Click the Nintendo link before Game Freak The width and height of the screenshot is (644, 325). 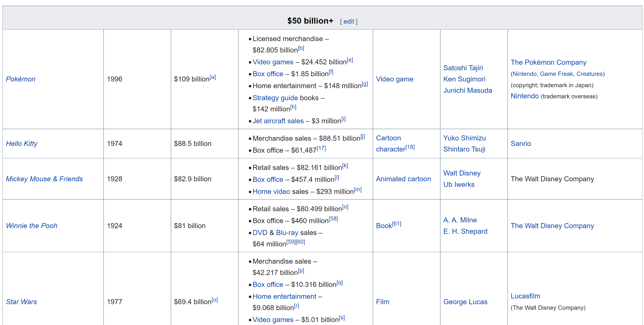pos(525,74)
